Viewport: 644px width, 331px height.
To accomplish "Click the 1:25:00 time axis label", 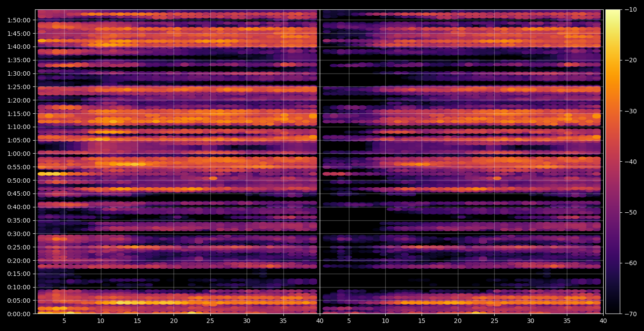I will [x=19, y=87].
